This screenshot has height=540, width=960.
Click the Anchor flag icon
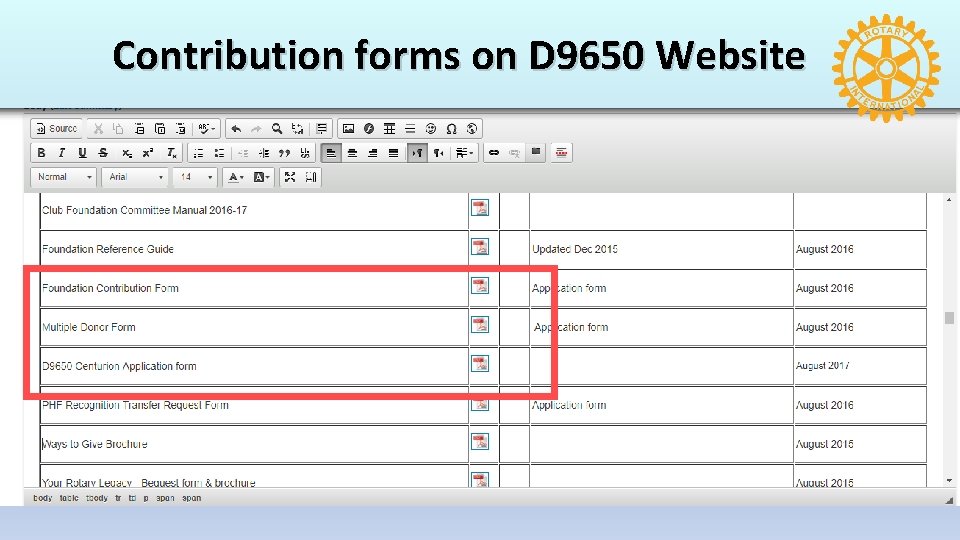(536, 152)
